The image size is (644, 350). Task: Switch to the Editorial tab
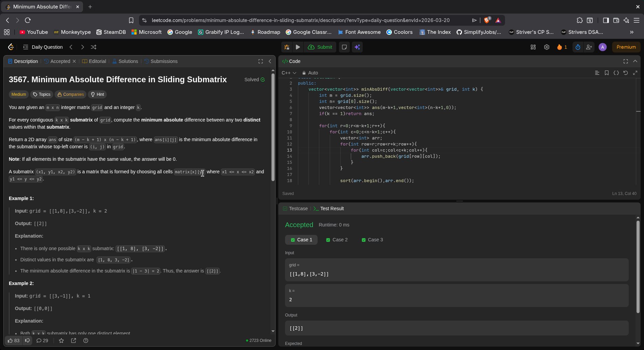[x=94, y=61]
